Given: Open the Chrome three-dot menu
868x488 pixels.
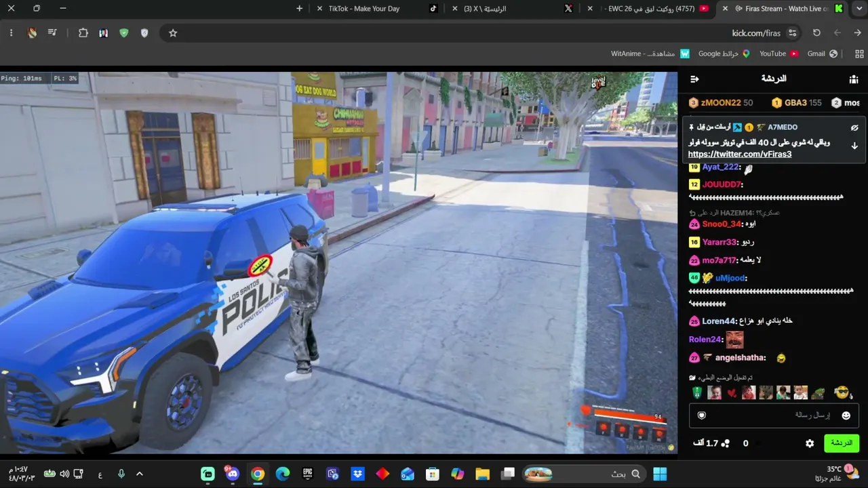Looking at the screenshot, I should tap(11, 33).
